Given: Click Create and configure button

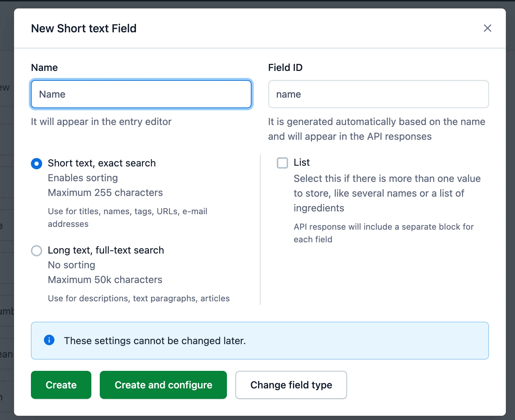Looking at the screenshot, I should tap(163, 385).
